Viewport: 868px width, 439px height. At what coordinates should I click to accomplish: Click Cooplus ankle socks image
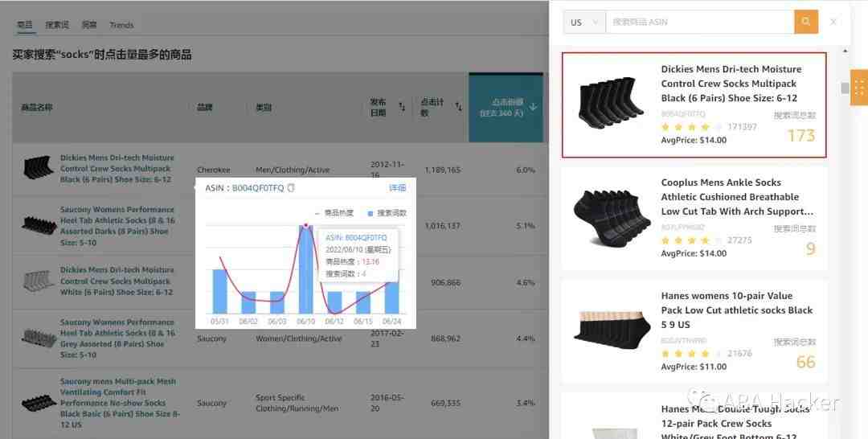[612, 217]
